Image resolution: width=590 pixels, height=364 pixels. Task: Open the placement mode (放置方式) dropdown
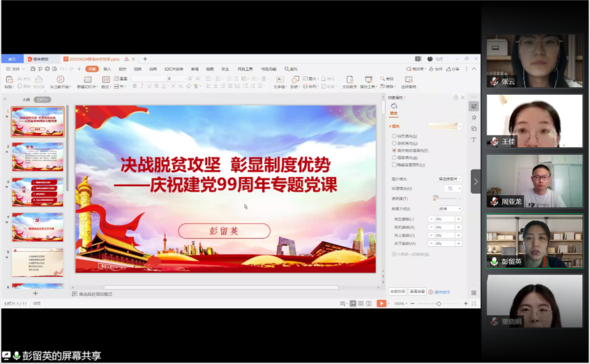(449, 208)
